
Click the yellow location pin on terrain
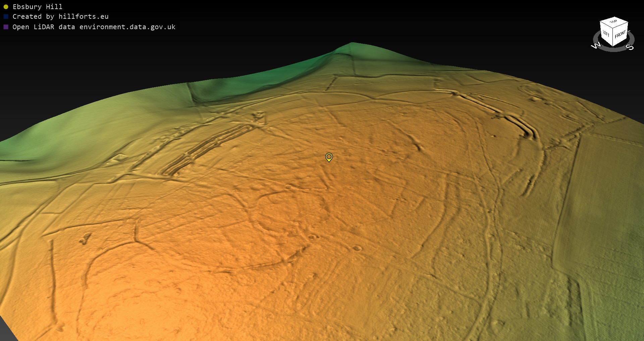329,157
